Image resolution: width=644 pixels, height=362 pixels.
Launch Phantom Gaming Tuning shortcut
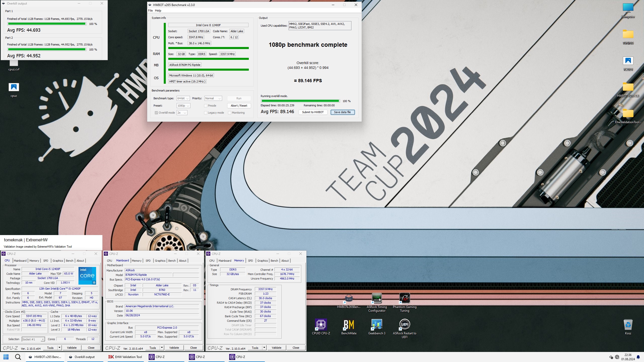(405, 303)
